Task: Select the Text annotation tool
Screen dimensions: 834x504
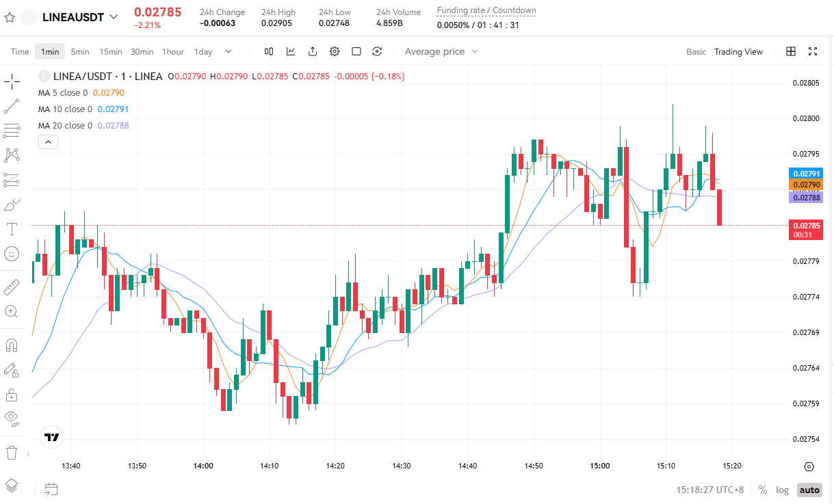Action: point(12,228)
